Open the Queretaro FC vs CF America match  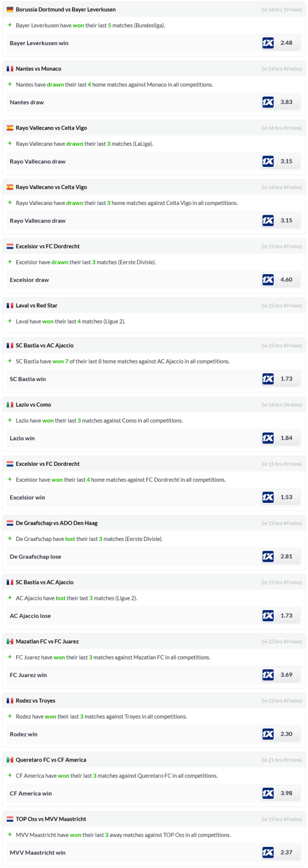point(51,760)
